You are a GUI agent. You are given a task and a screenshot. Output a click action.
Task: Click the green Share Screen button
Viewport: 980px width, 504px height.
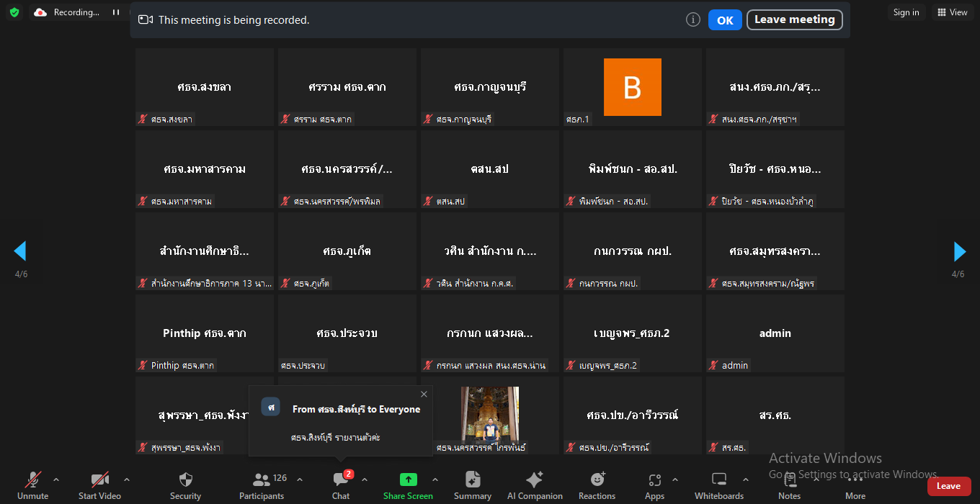[408, 486]
